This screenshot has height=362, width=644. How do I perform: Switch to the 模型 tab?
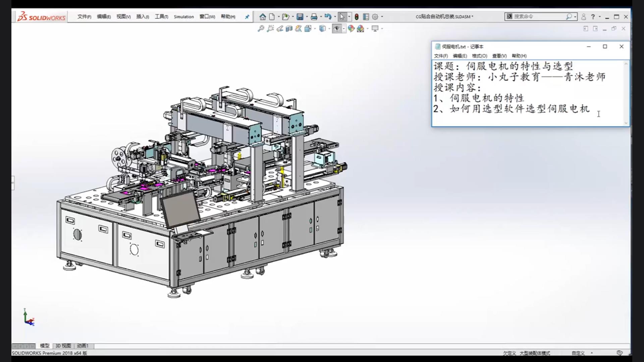[x=45, y=346]
